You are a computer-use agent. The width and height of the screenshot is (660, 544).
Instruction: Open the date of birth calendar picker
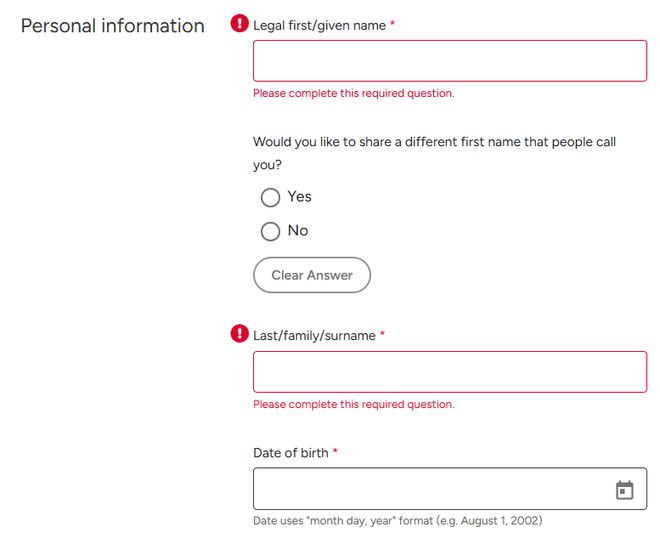[624, 490]
